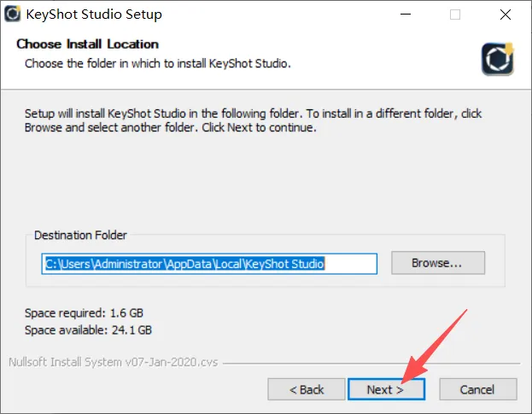Click the "Destination Folder" group label

(x=79, y=235)
